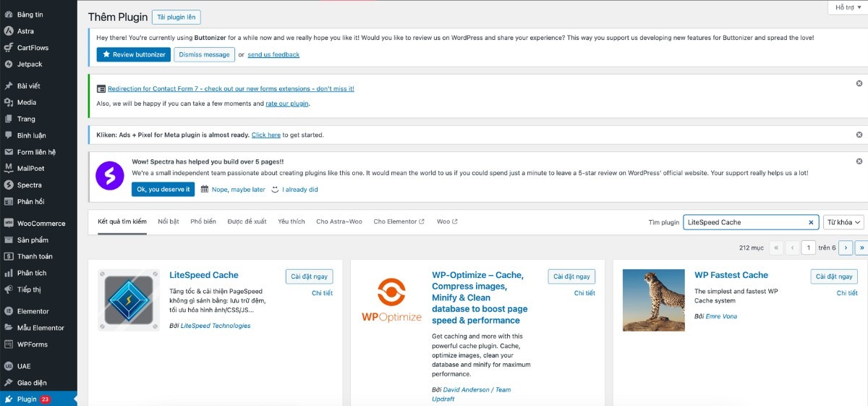
Task: Install LiteSpeed Cache with Cài đặt ngay
Action: pyautogui.click(x=309, y=276)
